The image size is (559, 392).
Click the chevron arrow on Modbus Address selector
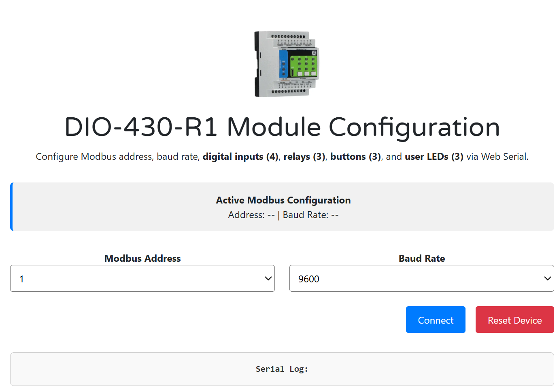(268, 278)
